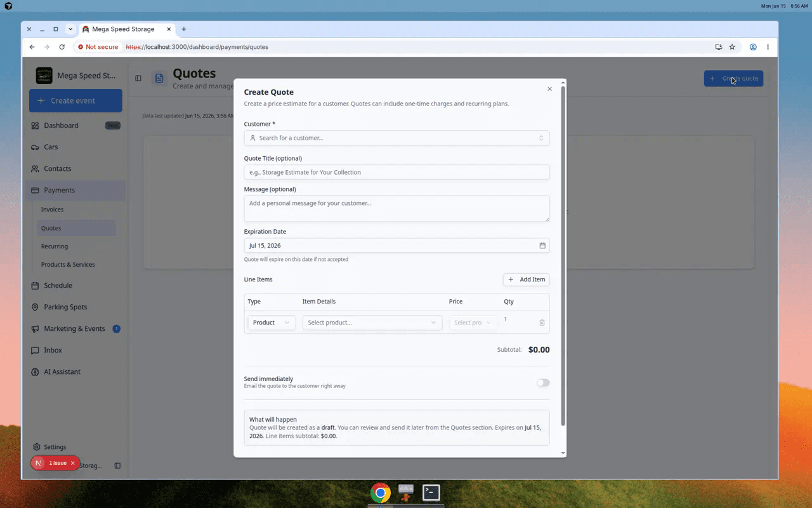812x508 pixels.
Task: Open the terminal from the dock
Action: tap(431, 493)
